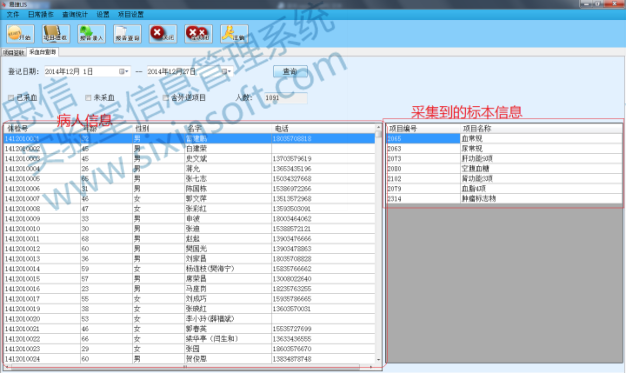Viewport: 627px width, 373px height.
Task: Select patient row 1412010002
Action: pos(189,149)
